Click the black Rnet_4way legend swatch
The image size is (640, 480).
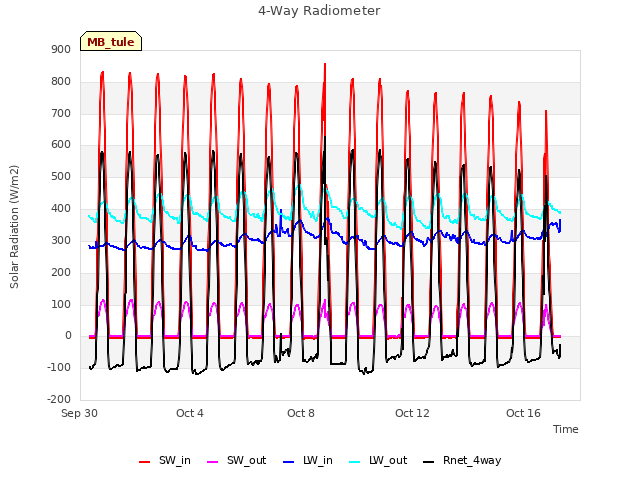coord(429,462)
